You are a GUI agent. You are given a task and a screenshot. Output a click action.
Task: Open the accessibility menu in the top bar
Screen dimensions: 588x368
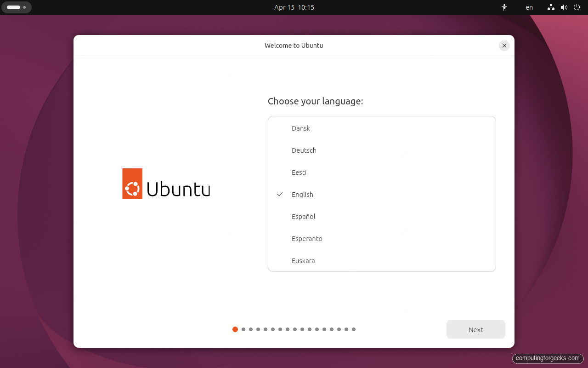(504, 7)
